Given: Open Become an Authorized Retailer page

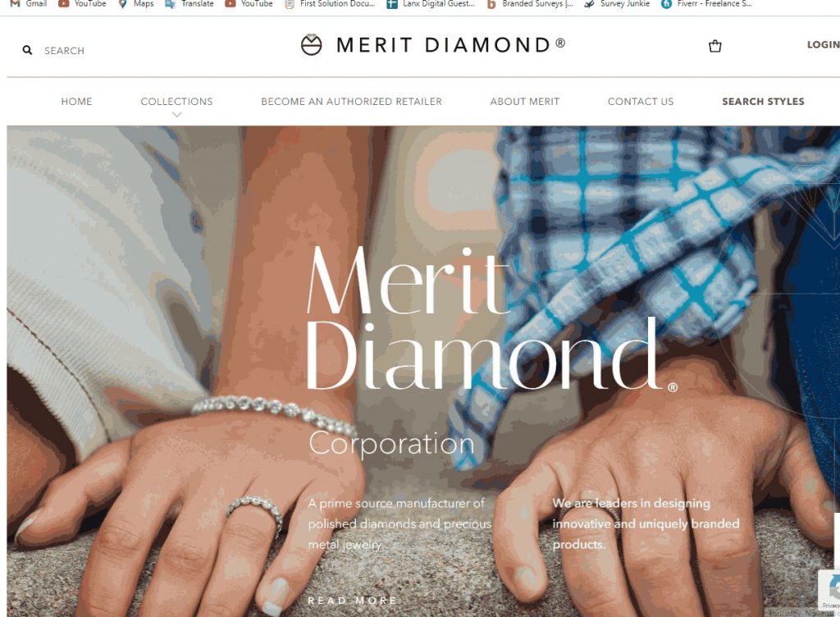Looking at the screenshot, I should point(351,101).
